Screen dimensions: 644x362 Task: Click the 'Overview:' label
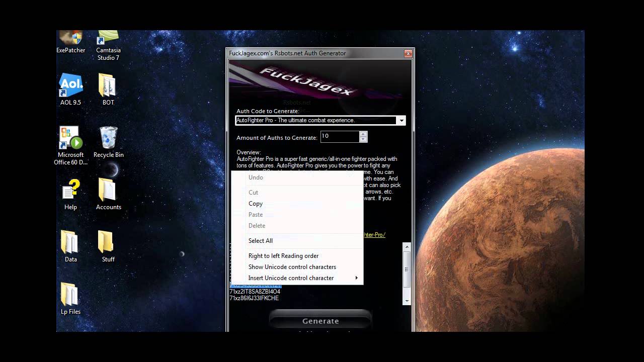pyautogui.click(x=249, y=152)
